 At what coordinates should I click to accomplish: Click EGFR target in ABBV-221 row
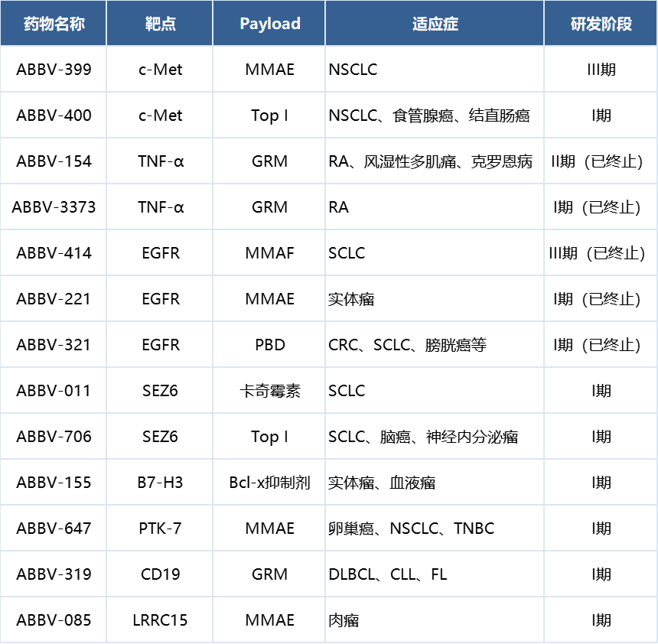tap(161, 299)
